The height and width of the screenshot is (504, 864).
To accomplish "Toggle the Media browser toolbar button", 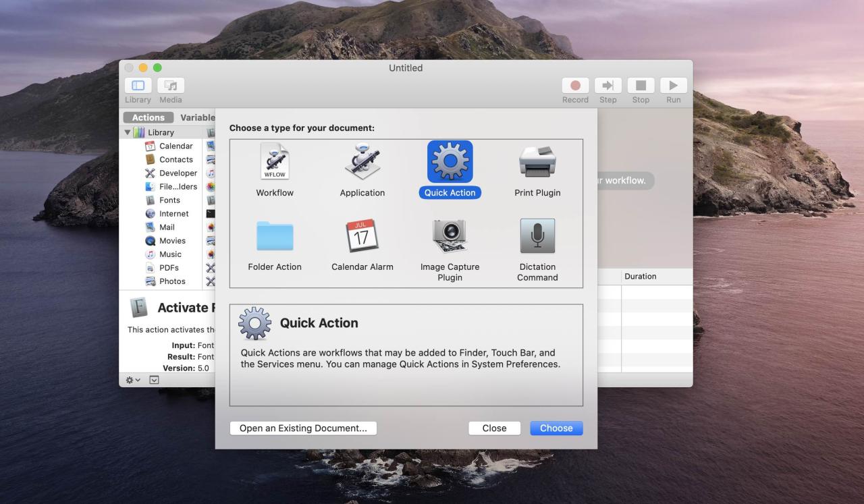I will click(171, 86).
